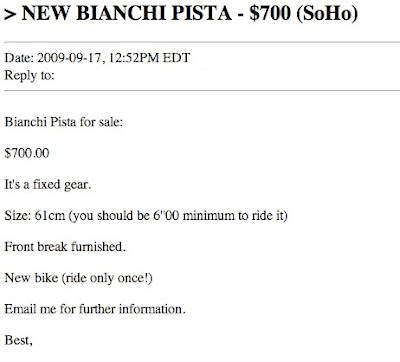This screenshot has height=362, width=400.
Task: Click the horizontal rule below the title
Action: (x=202, y=42)
